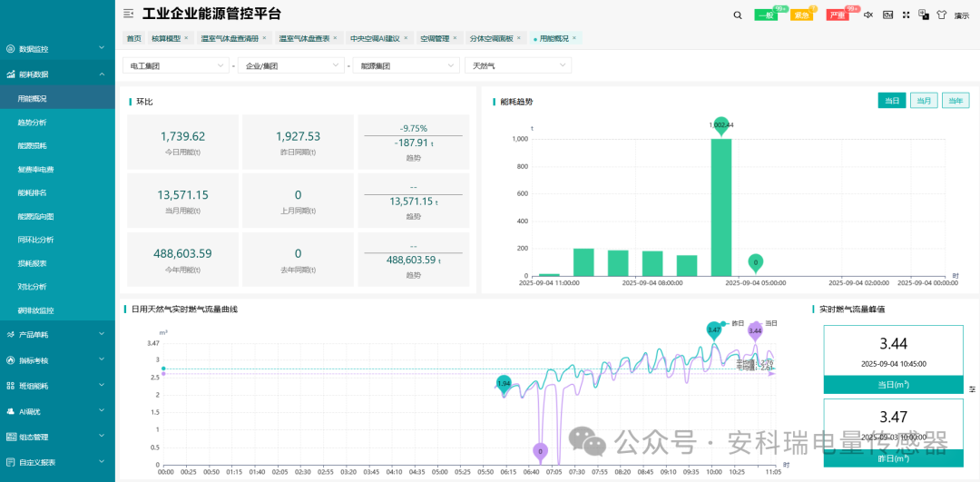Expand the 班组能耗 menu chevron
This screenshot has height=482, width=980.
[x=102, y=386]
